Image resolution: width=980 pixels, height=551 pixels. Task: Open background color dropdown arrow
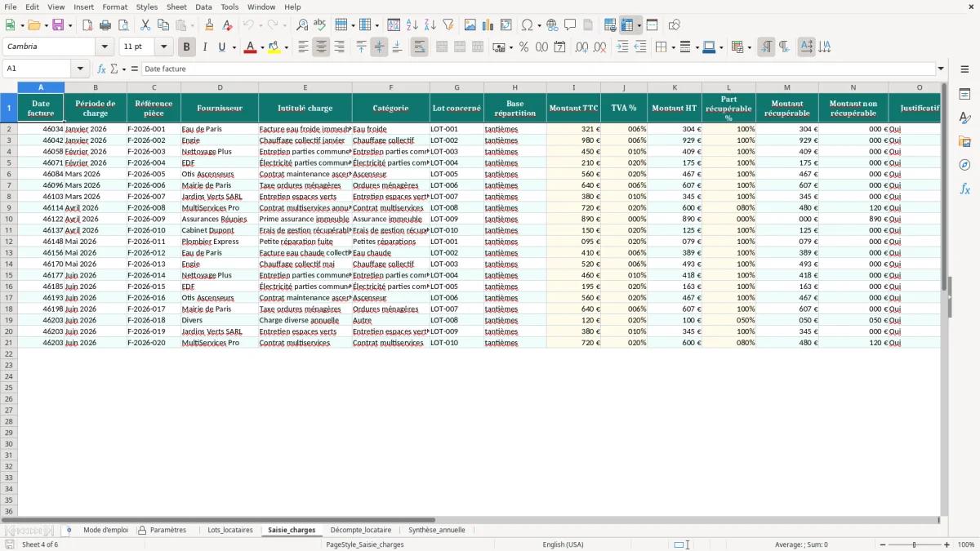(286, 47)
